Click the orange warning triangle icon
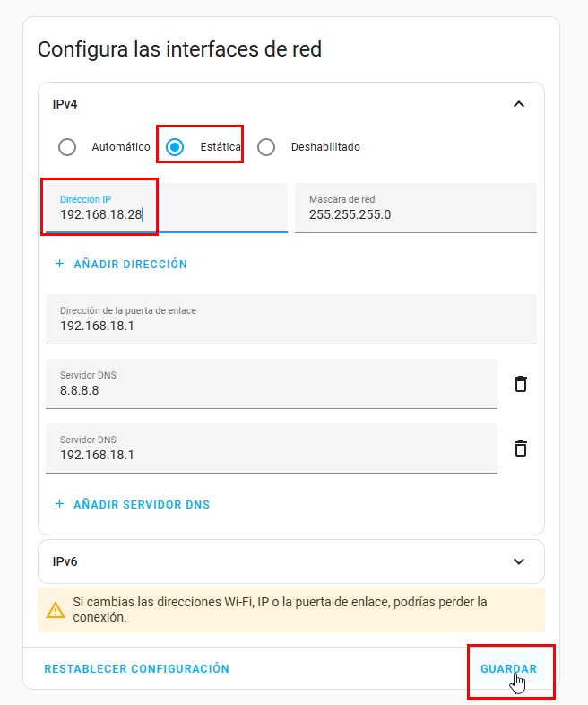Image resolution: width=588 pixels, height=705 pixels. point(56,611)
